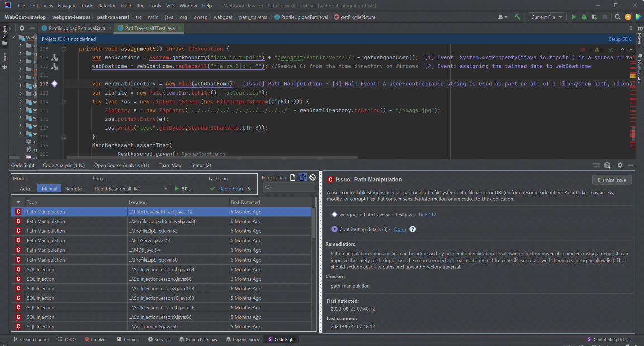This screenshot has width=644, height=346.
Task: Click the Open link under Contributing details
Action: pos(399,229)
